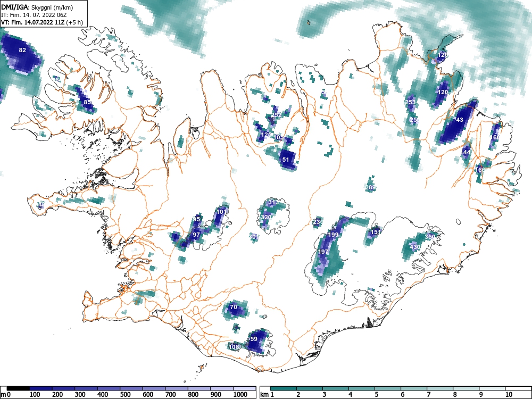This screenshot has height=399, width=532.
Task: Click the DMI/IGA Skyggni (m/km) title
Action: click(37, 7)
